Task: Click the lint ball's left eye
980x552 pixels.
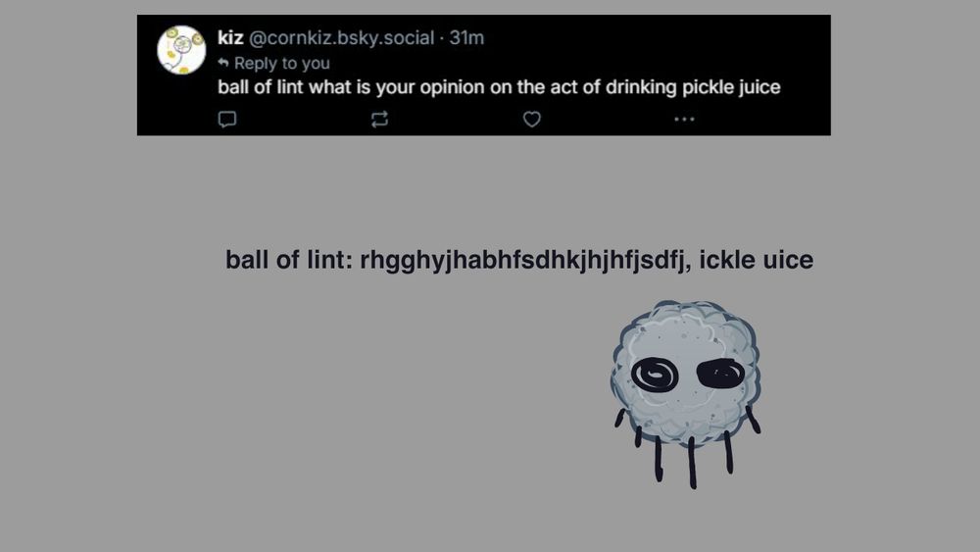Action: coord(655,376)
